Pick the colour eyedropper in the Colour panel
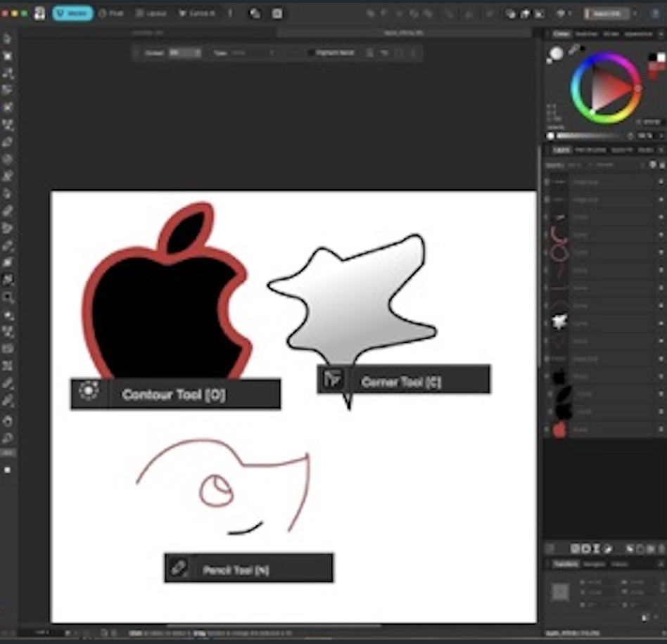 pyautogui.click(x=574, y=50)
